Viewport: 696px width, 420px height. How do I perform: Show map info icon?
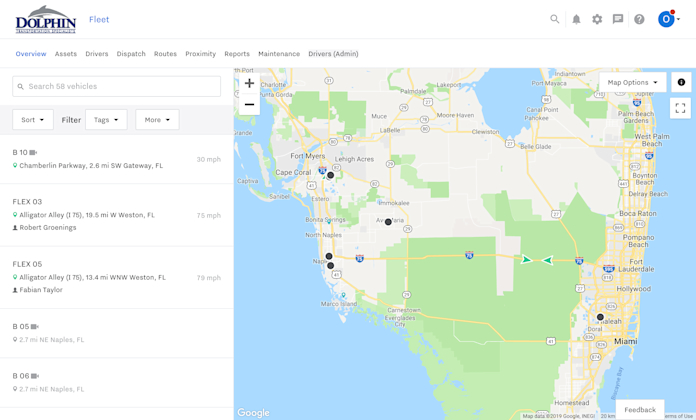point(681,82)
